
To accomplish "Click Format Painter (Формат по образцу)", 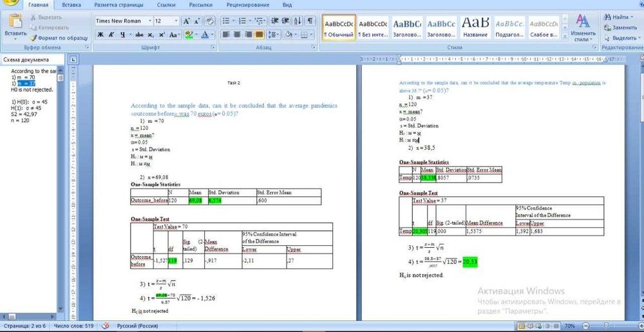I will (59, 38).
